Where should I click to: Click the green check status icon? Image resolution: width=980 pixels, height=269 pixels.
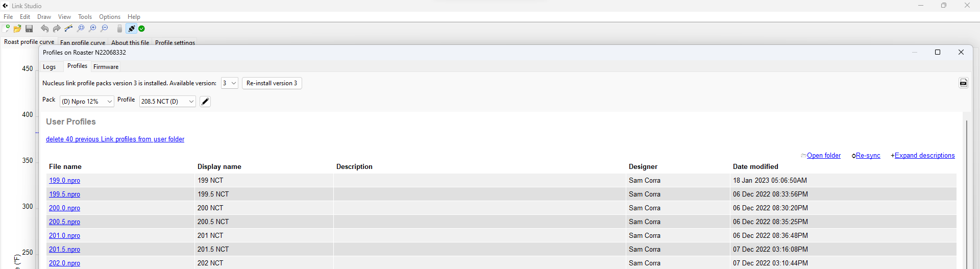pos(142,29)
